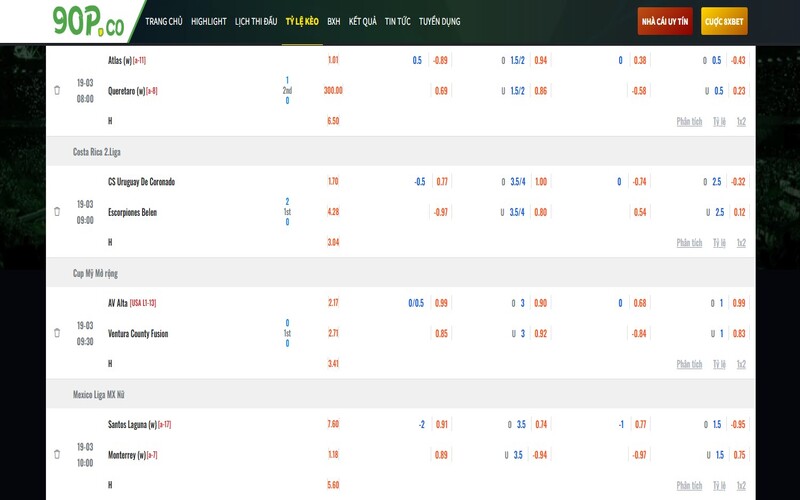Click the 7.60 odds for Santos Laguna

click(x=333, y=424)
